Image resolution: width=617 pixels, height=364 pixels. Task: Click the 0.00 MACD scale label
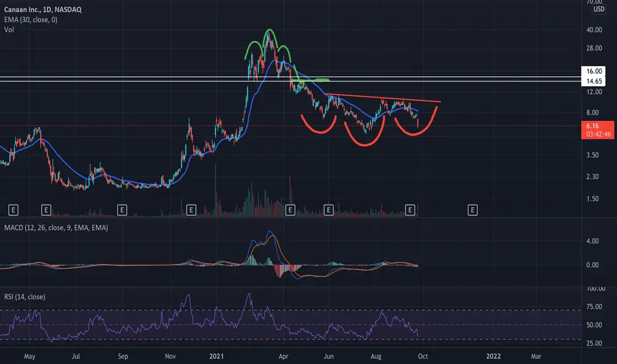(x=593, y=265)
